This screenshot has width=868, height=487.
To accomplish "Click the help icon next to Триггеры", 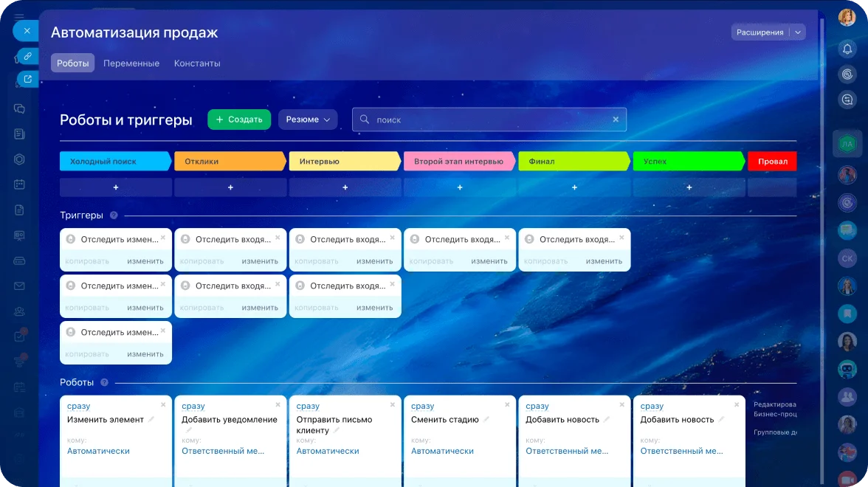I will coord(114,215).
